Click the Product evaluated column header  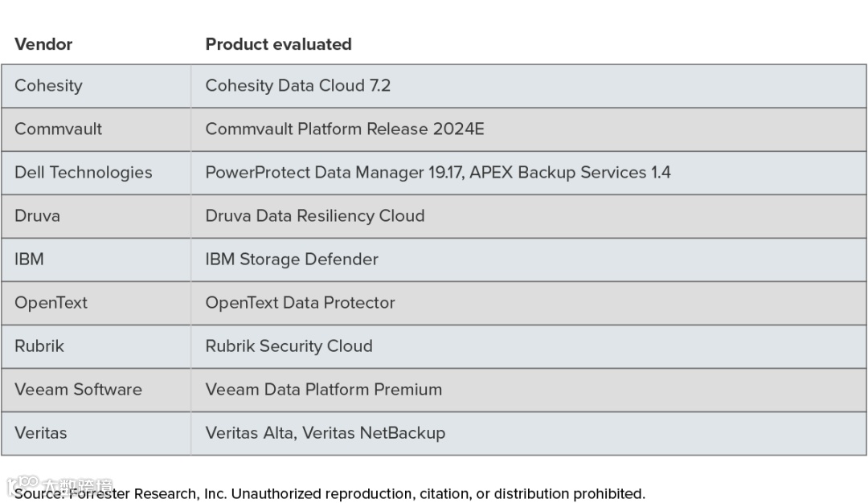coord(278,44)
